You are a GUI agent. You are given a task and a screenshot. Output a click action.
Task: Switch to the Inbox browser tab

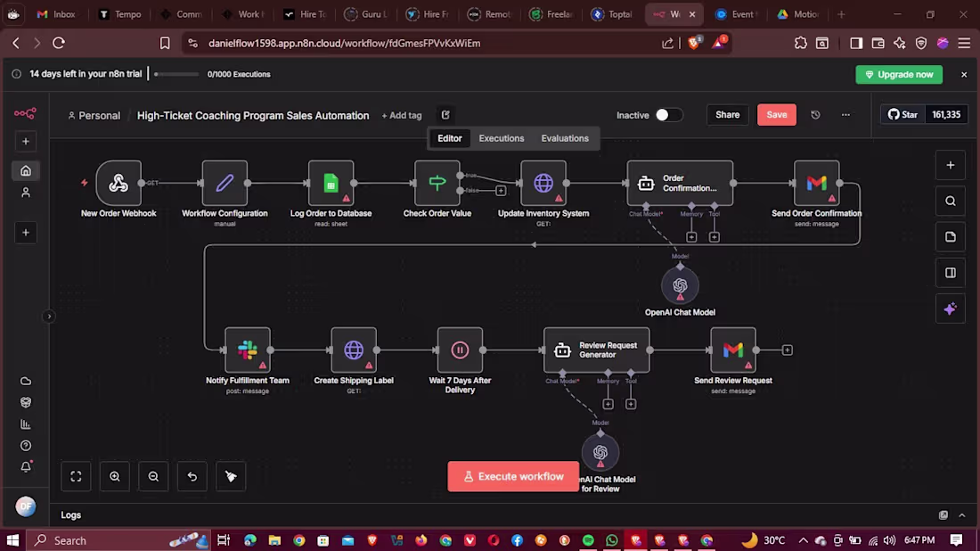56,14
